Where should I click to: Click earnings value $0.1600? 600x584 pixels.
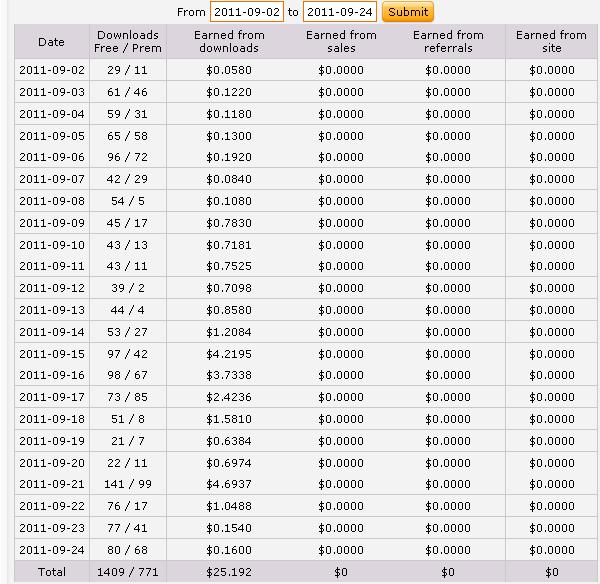[229, 550]
